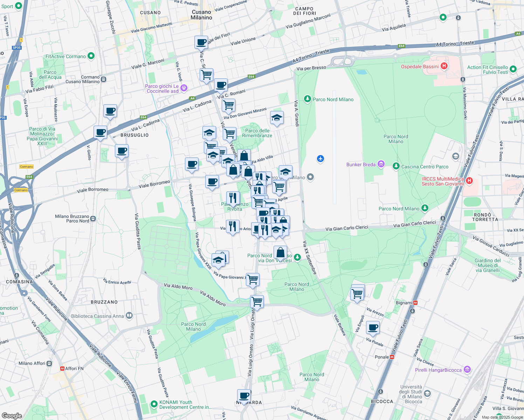The image size is (524, 420).
Task: Select the Bunker Breda purple marker
Action: pyautogui.click(x=381, y=164)
